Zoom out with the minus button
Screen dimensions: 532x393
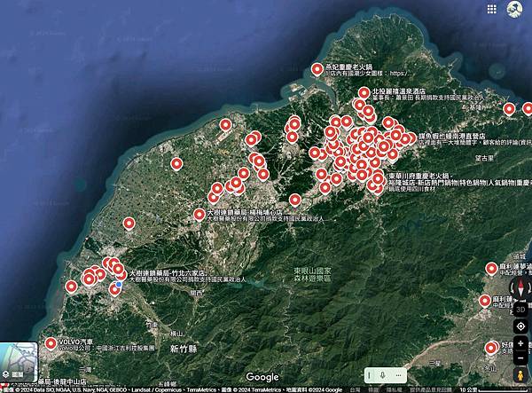520,358
